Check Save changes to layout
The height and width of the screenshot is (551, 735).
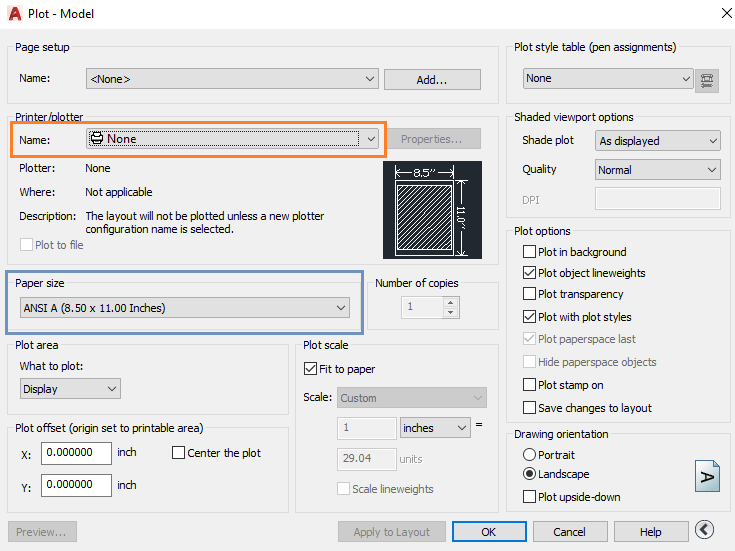point(529,408)
